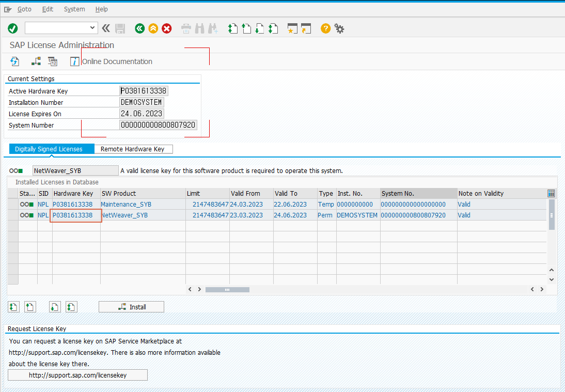Click the green Back arrow icon
This screenshot has height=392, width=565.
(x=139, y=28)
